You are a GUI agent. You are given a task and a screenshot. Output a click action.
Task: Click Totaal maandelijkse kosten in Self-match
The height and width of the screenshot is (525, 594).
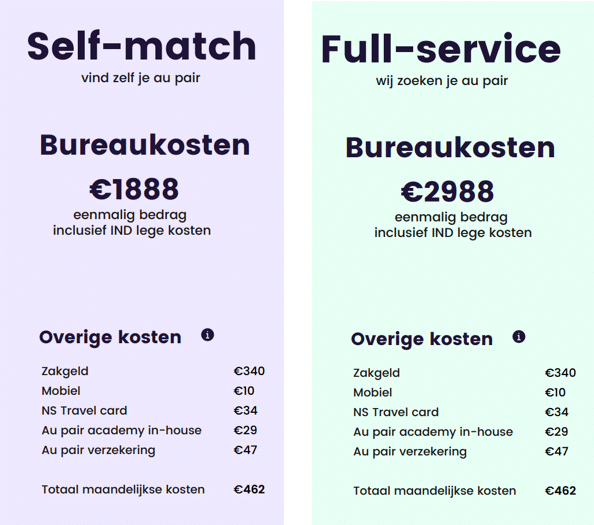click(123, 489)
